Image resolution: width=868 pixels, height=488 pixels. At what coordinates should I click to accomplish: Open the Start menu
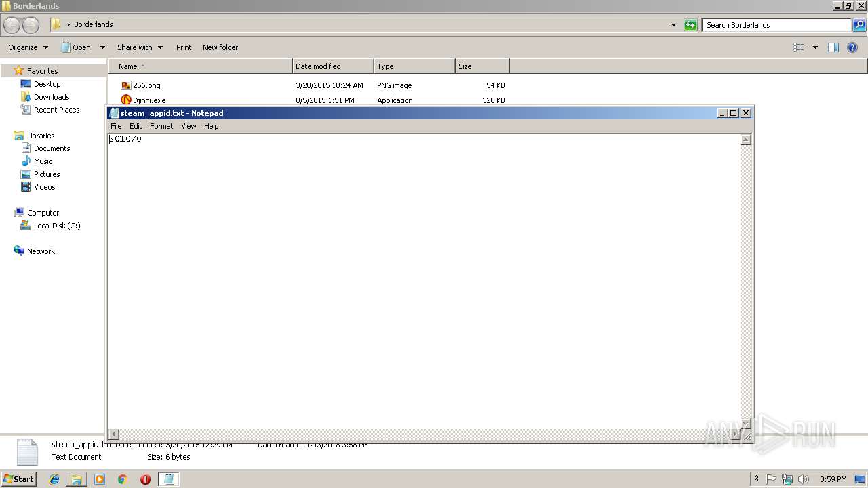coord(18,479)
